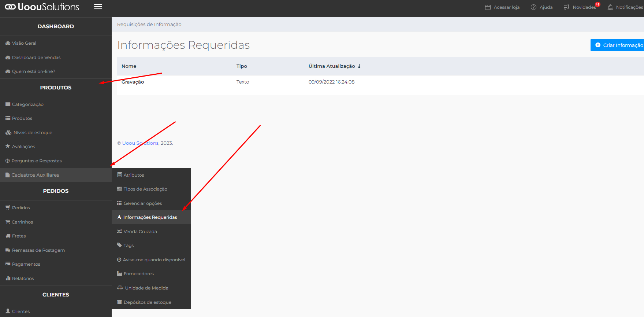
Task: Open Avise-me quando disponível submenu item
Action: 151,260
